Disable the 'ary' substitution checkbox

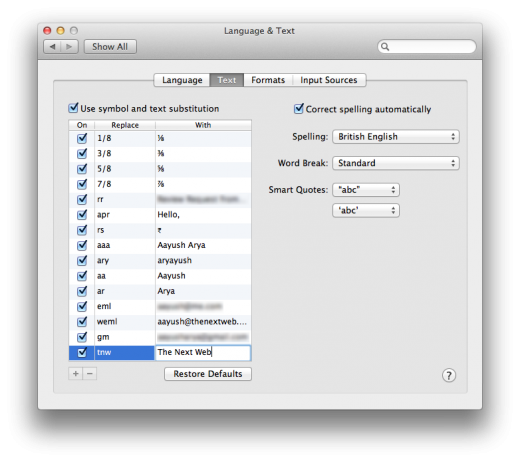(82, 260)
